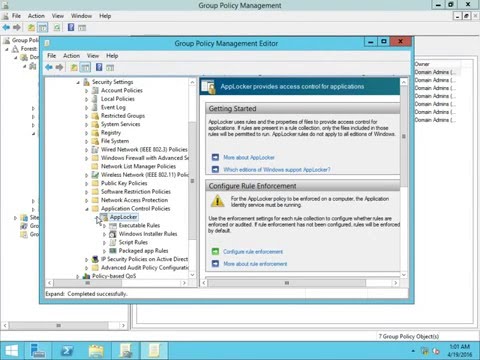Expand IP Security Policies on Active Directory arrow
The height and width of the screenshot is (360, 480).
tap(87, 259)
